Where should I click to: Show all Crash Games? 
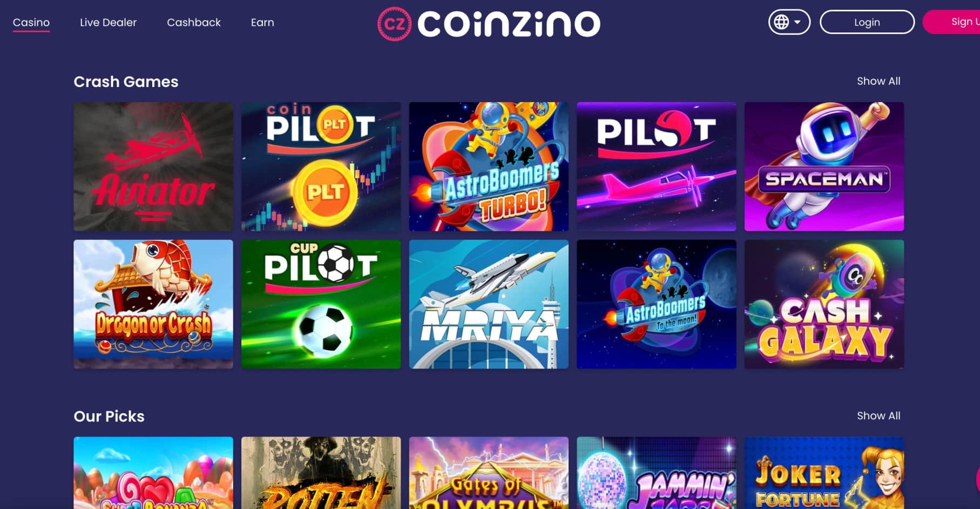point(878,81)
